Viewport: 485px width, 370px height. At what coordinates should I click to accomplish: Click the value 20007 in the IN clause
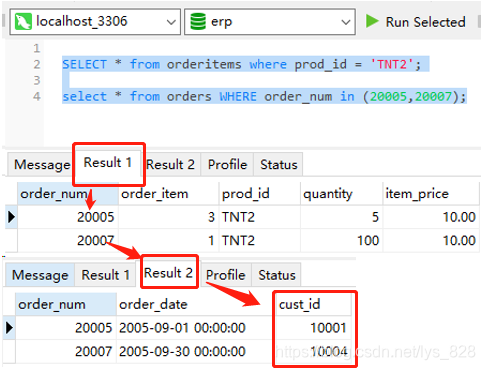tap(433, 96)
